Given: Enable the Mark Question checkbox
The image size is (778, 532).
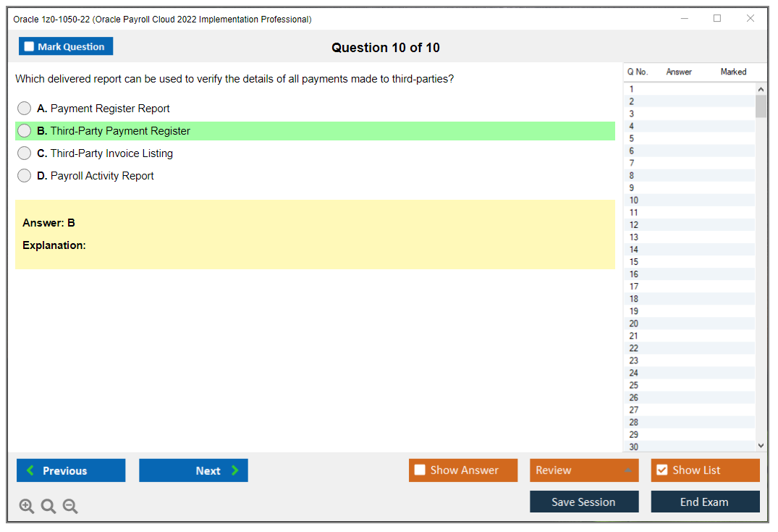Looking at the screenshot, I should (x=28, y=46).
